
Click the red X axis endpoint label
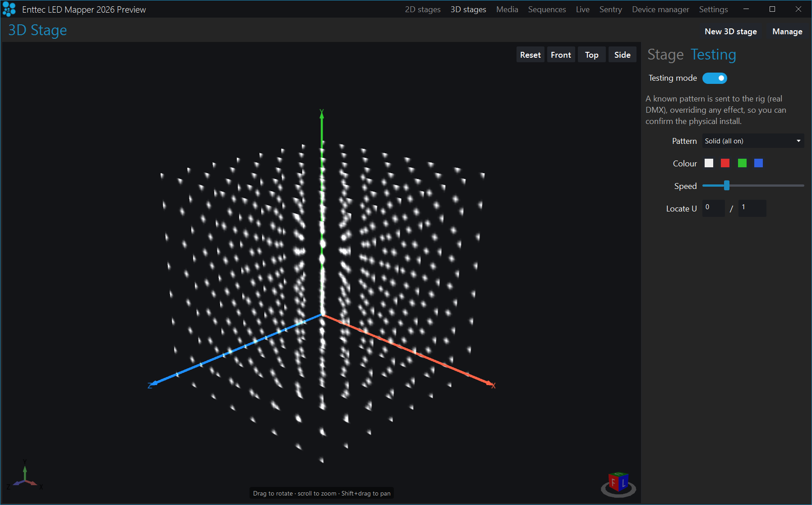click(494, 386)
